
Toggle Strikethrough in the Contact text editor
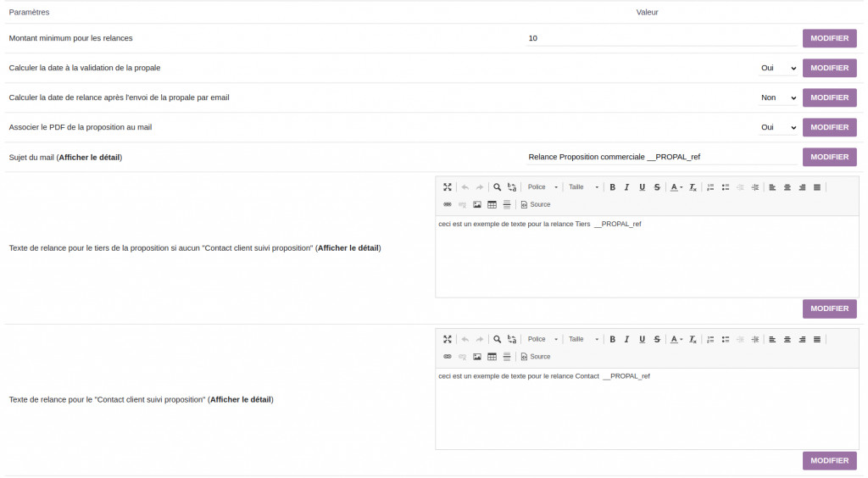[657, 339]
